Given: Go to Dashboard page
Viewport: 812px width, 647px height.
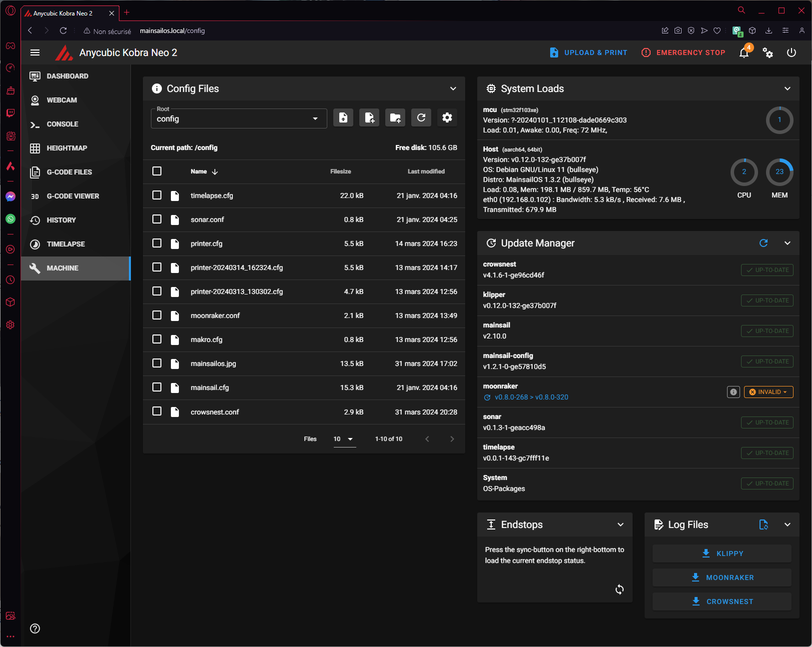Looking at the screenshot, I should pyautogui.click(x=76, y=76).
